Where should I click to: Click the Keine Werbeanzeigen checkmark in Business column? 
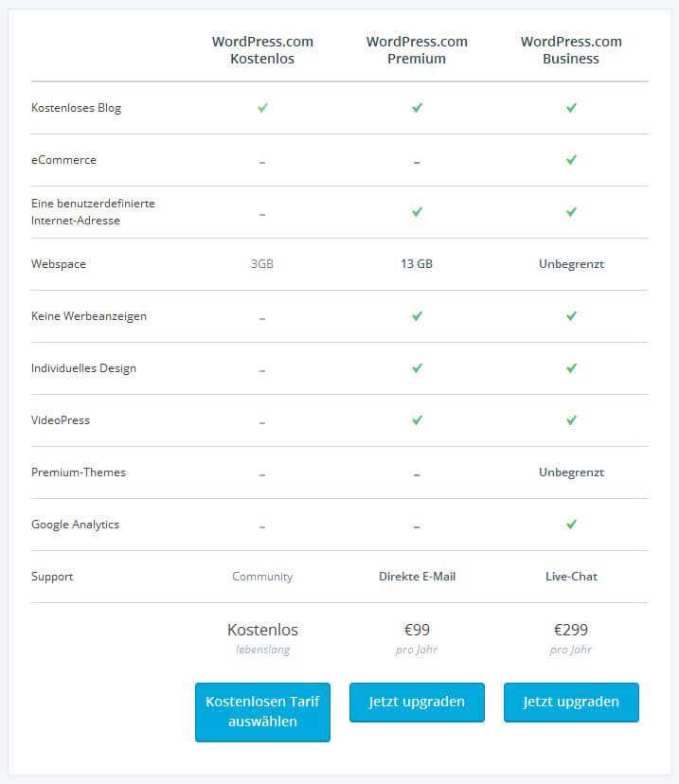pos(571,316)
